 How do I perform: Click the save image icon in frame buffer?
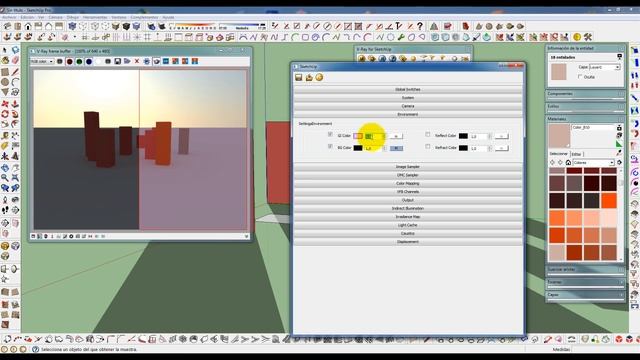pos(118,61)
